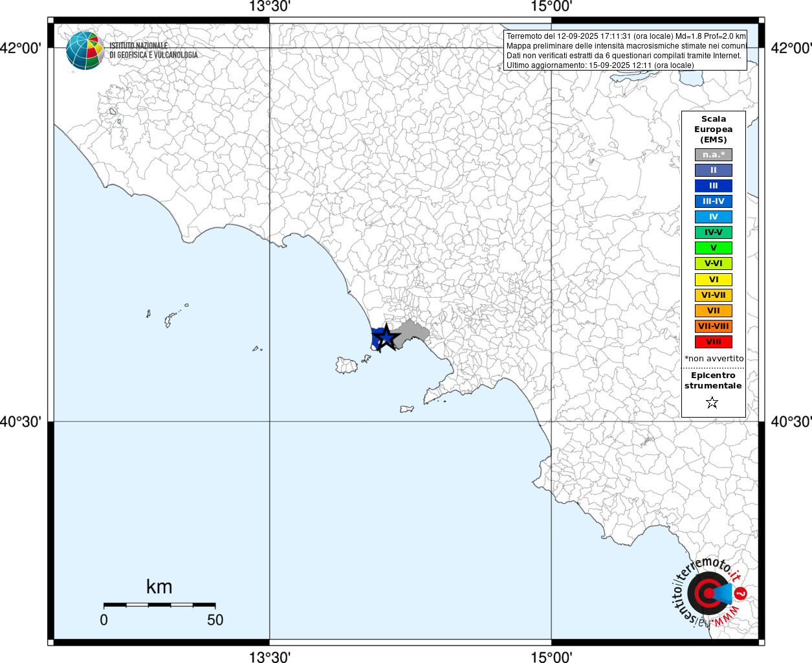
Task: Click bottom 13°30' longitude label
Action: click(270, 657)
